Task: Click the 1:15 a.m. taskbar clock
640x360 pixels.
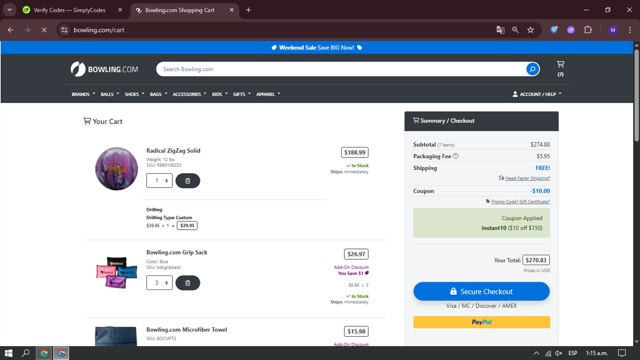Action: (x=597, y=353)
